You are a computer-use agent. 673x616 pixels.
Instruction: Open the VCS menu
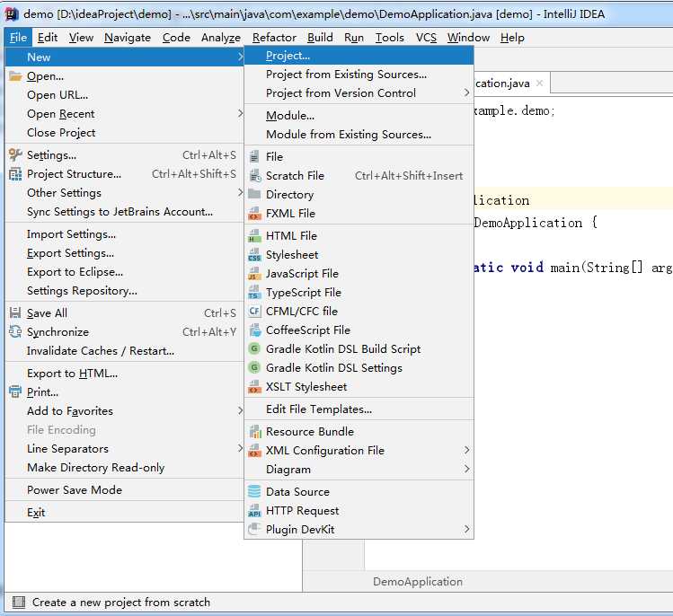pos(426,38)
